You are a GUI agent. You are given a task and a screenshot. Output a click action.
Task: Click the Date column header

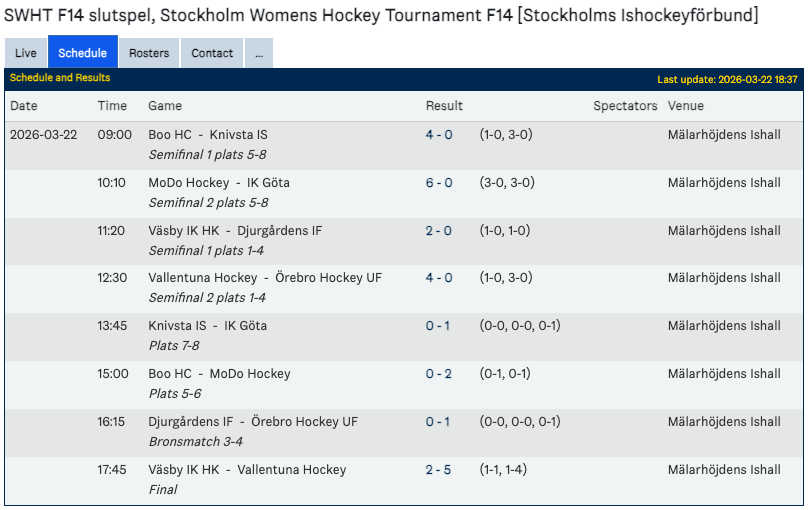click(24, 106)
